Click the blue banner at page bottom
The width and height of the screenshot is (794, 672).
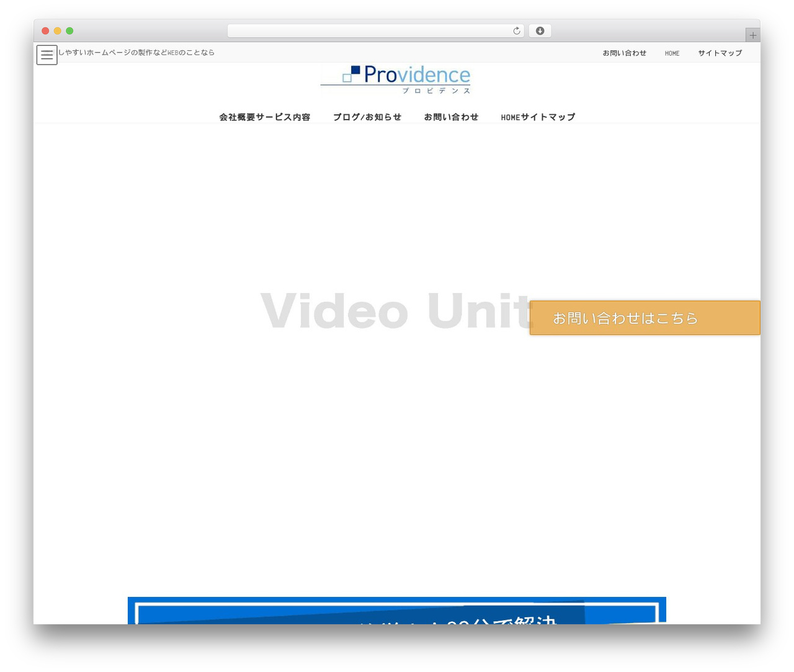point(397,611)
